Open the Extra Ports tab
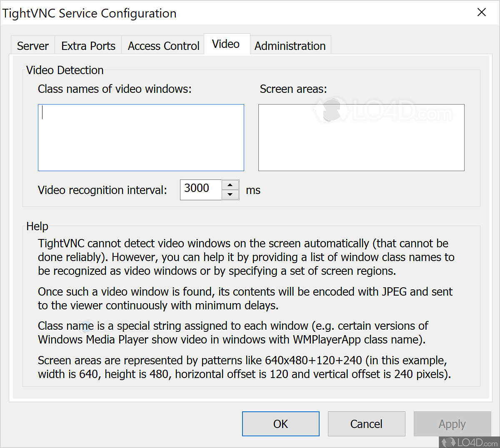 click(88, 46)
